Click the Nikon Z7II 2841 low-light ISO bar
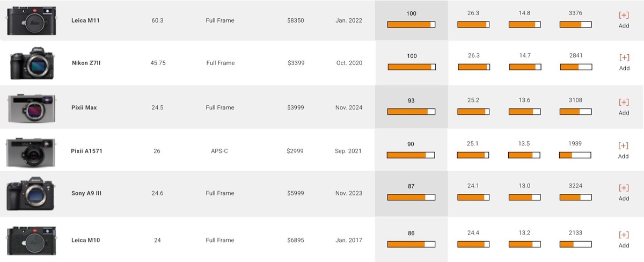Screen dimensions: 644x262 576,67
